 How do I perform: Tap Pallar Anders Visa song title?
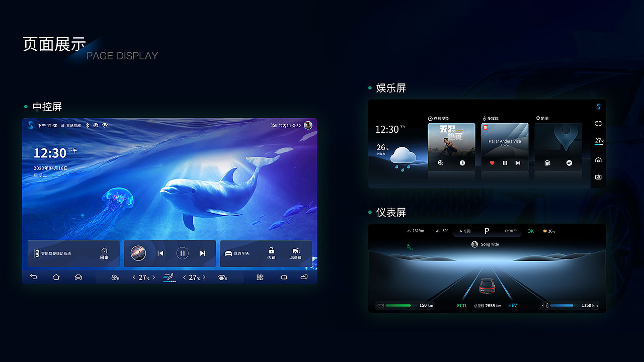[505, 141]
